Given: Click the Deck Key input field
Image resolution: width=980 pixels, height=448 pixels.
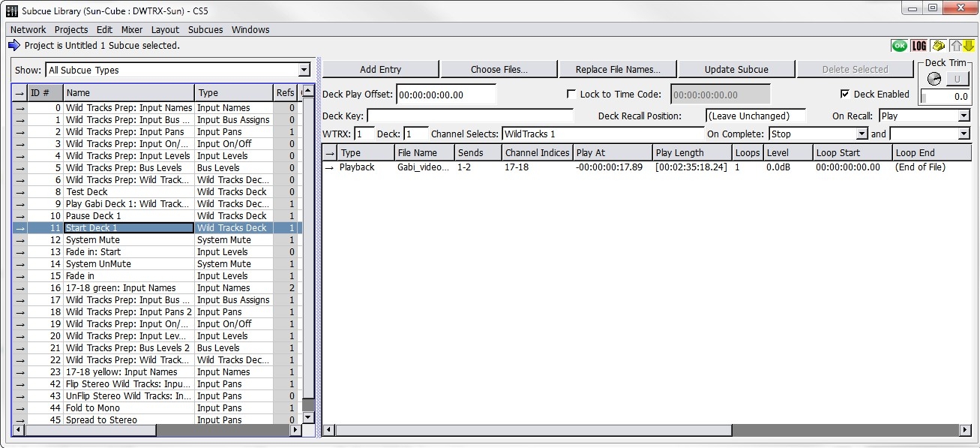Looking at the screenshot, I should click(x=469, y=116).
